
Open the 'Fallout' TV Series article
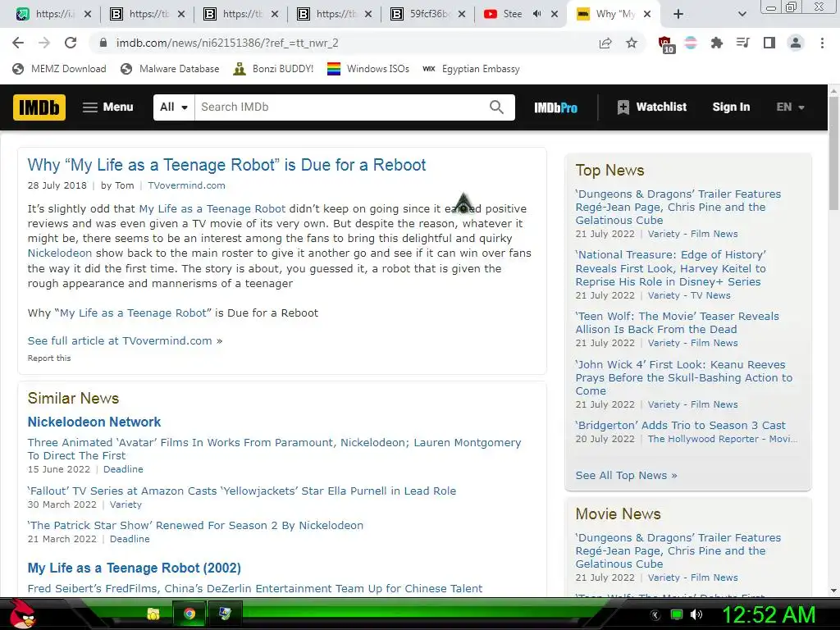tap(242, 491)
